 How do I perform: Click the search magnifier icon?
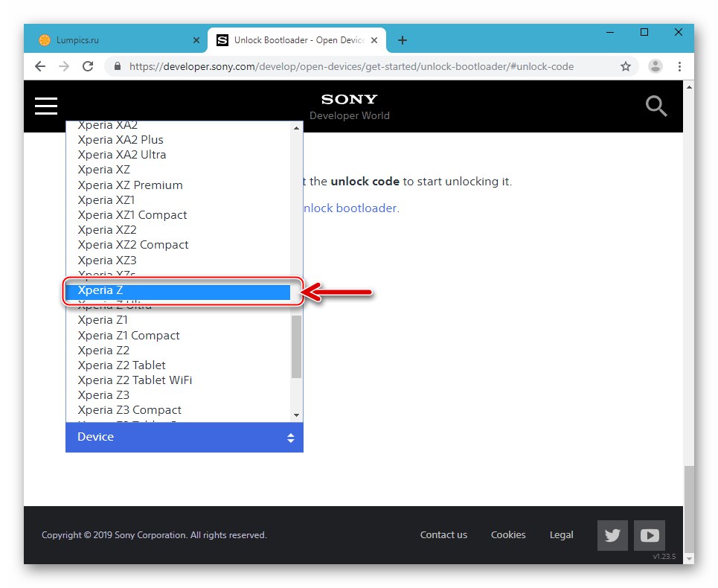656,106
